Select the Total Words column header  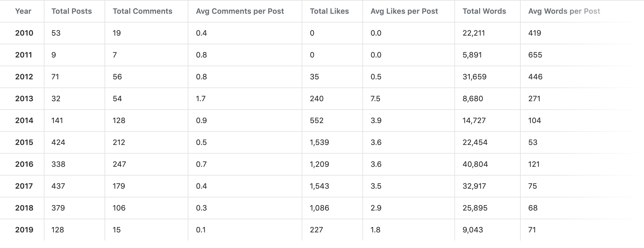pos(484,11)
